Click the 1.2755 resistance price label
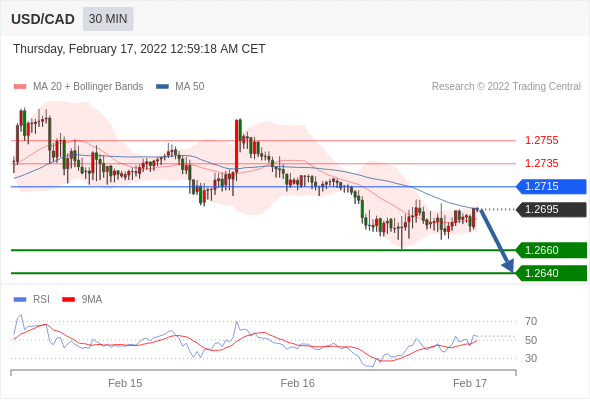The height and width of the screenshot is (400, 590). pos(541,140)
